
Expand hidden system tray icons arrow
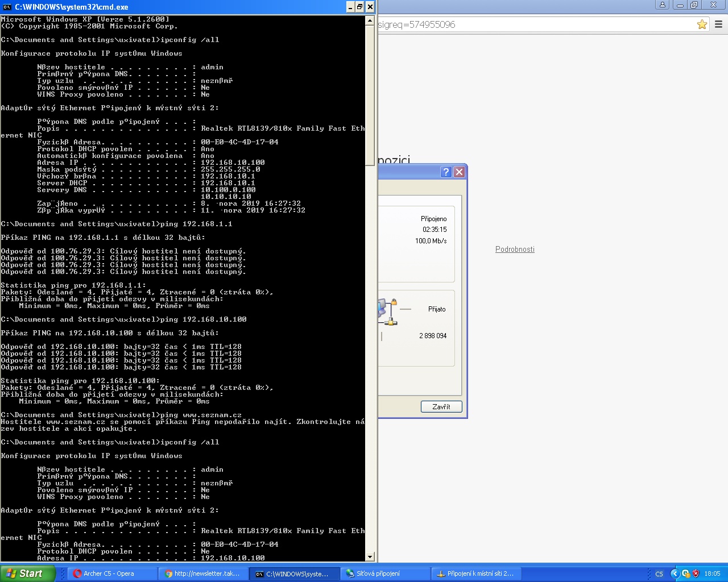click(675, 573)
